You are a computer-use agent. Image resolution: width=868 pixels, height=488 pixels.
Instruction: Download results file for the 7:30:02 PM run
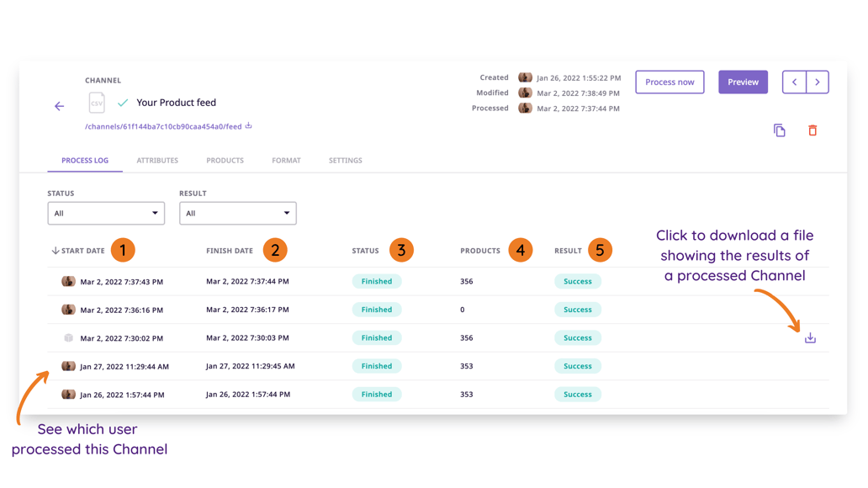[809, 338]
